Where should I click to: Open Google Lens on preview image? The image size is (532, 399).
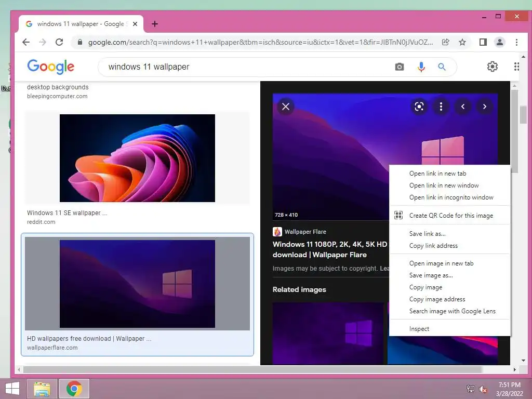(x=419, y=107)
